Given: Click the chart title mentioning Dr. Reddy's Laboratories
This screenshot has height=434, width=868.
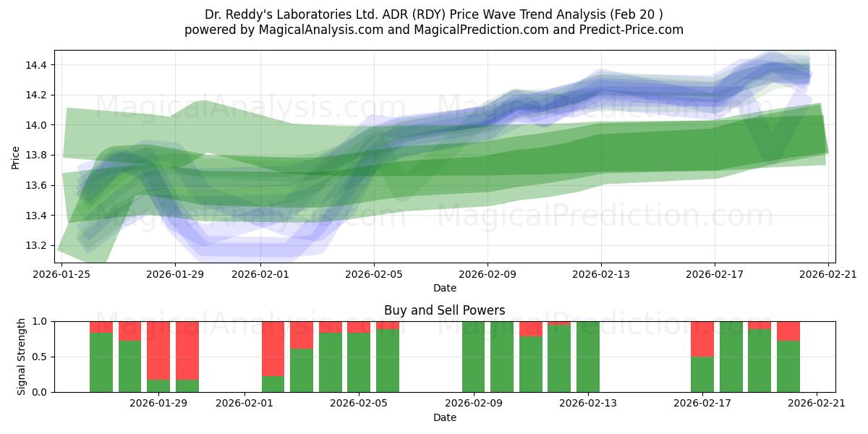Looking at the screenshot, I should point(434,14).
